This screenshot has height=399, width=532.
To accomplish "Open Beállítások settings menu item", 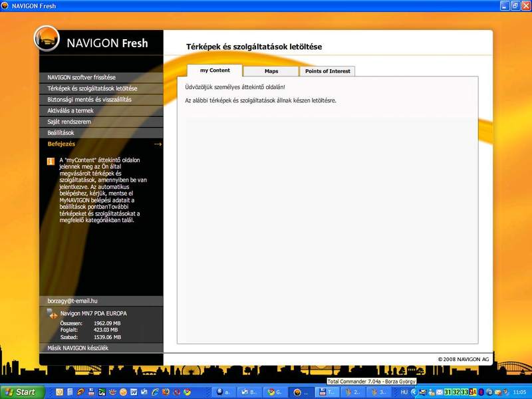I will click(101, 133).
